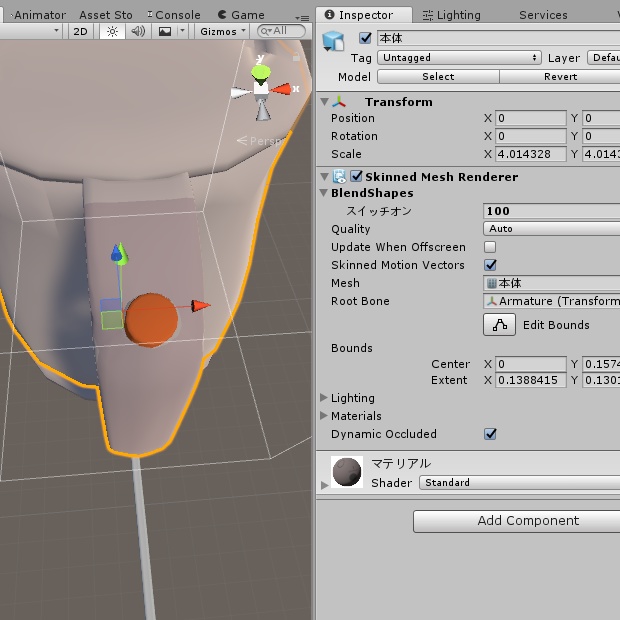Collapse the BlendShapes section
The width and height of the screenshot is (620, 620).
click(324, 193)
